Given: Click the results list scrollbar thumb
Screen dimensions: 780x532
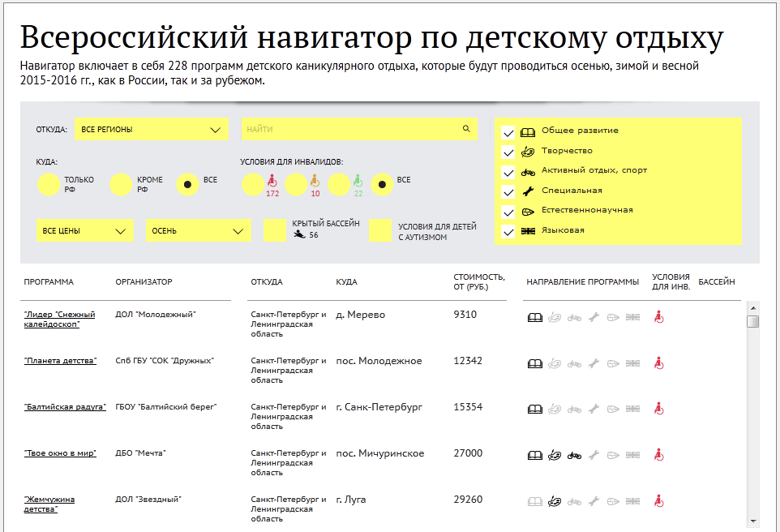Looking at the screenshot, I should 752,321.
